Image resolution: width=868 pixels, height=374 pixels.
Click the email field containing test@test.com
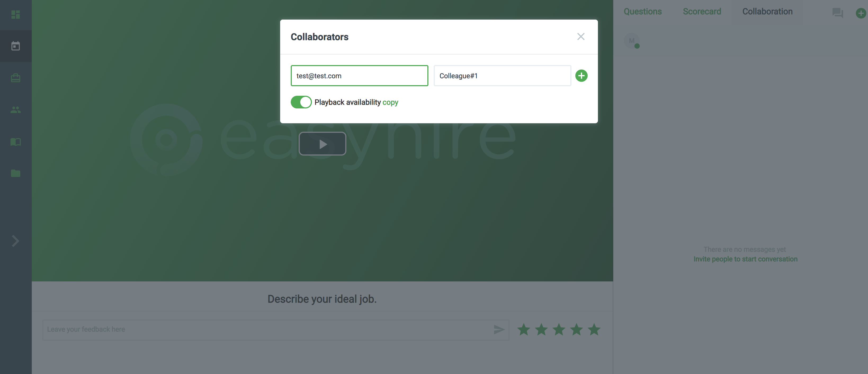(x=359, y=76)
